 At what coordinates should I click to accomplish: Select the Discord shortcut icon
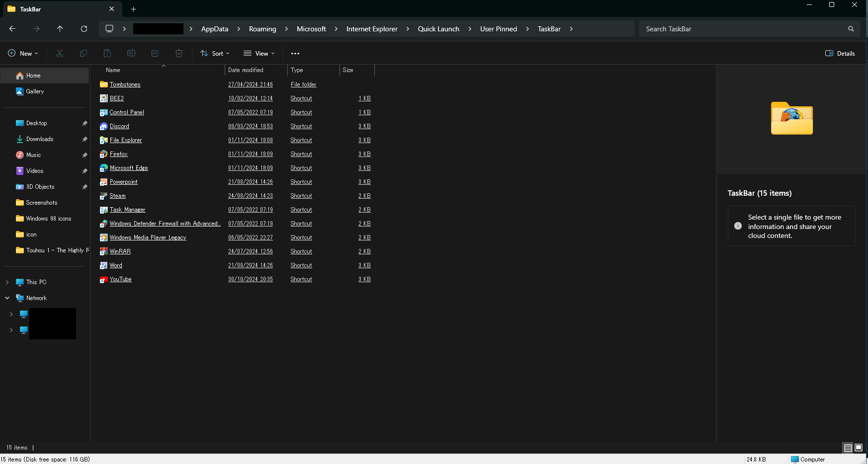click(104, 126)
